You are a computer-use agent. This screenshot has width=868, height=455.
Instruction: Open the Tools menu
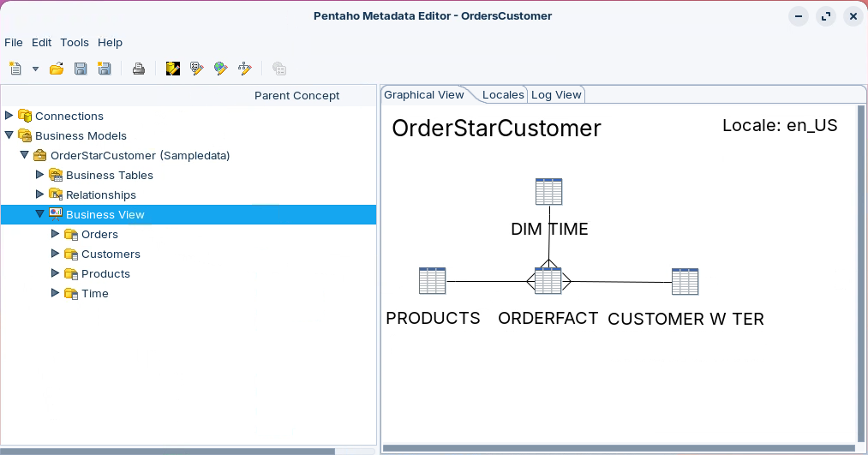(x=75, y=42)
